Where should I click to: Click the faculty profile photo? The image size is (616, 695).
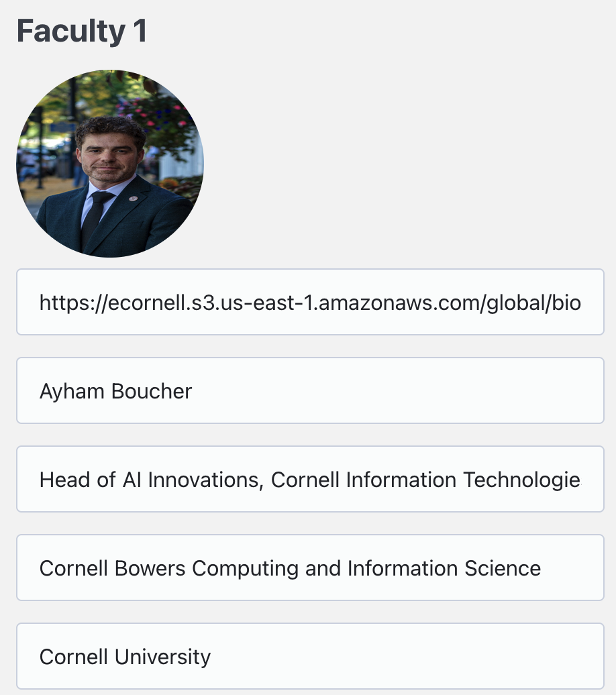[x=110, y=164]
